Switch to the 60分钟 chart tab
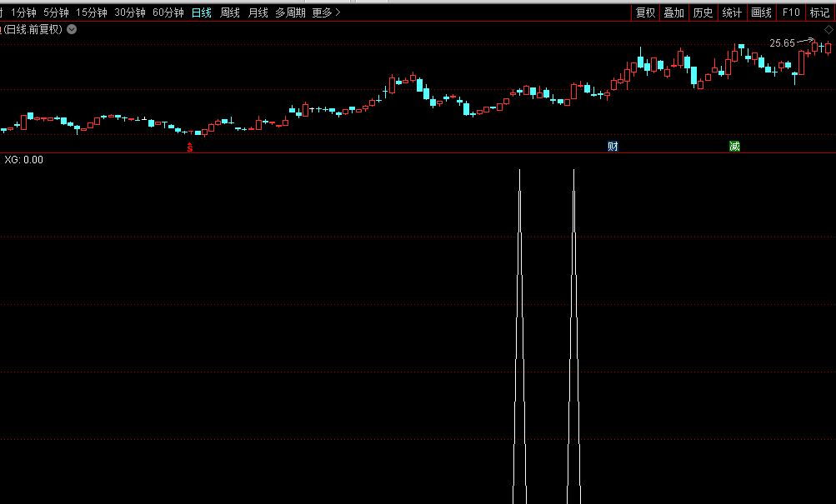This screenshot has height=504, width=836. tap(168, 12)
